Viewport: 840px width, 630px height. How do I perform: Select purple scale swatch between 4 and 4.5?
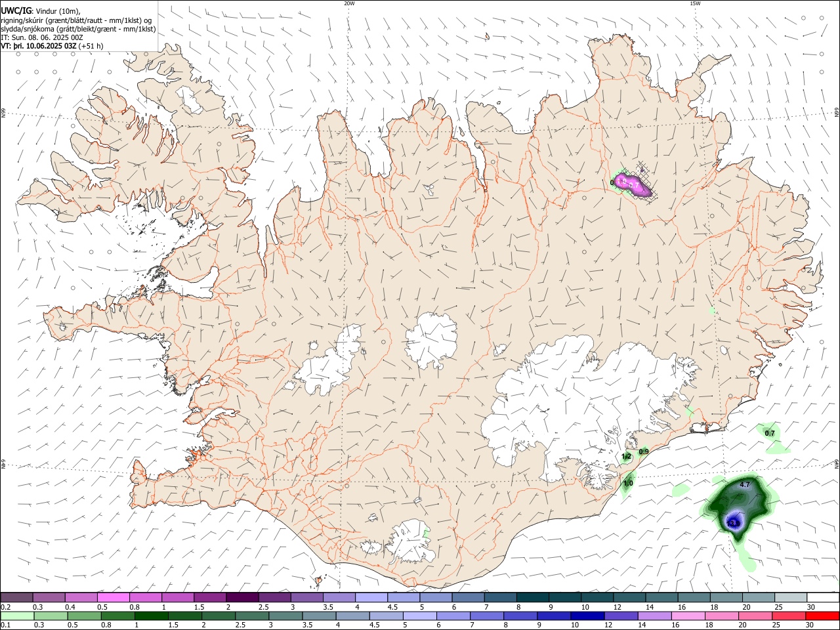[x=371, y=597]
